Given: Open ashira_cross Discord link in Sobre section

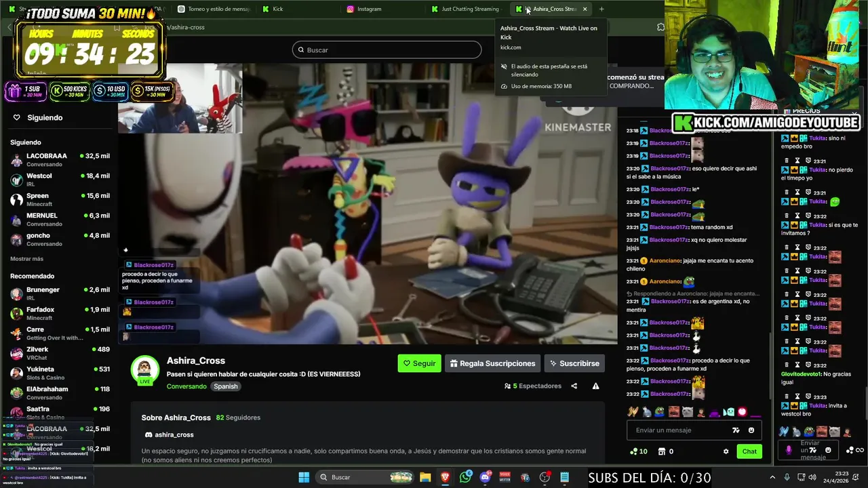Looking at the screenshot, I should tap(170, 434).
